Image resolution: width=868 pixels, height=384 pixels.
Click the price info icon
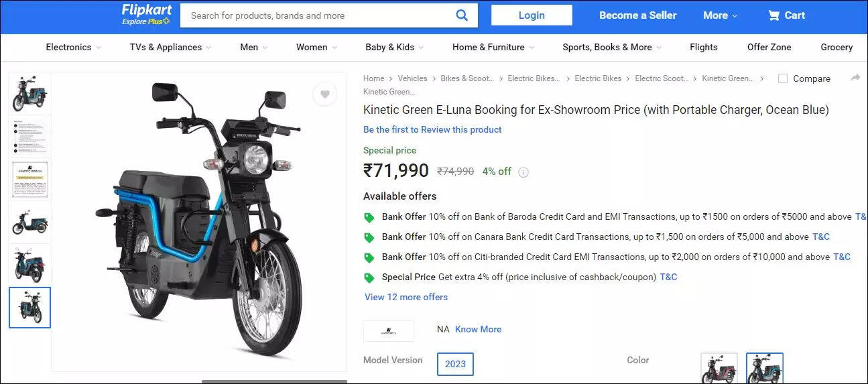(523, 172)
